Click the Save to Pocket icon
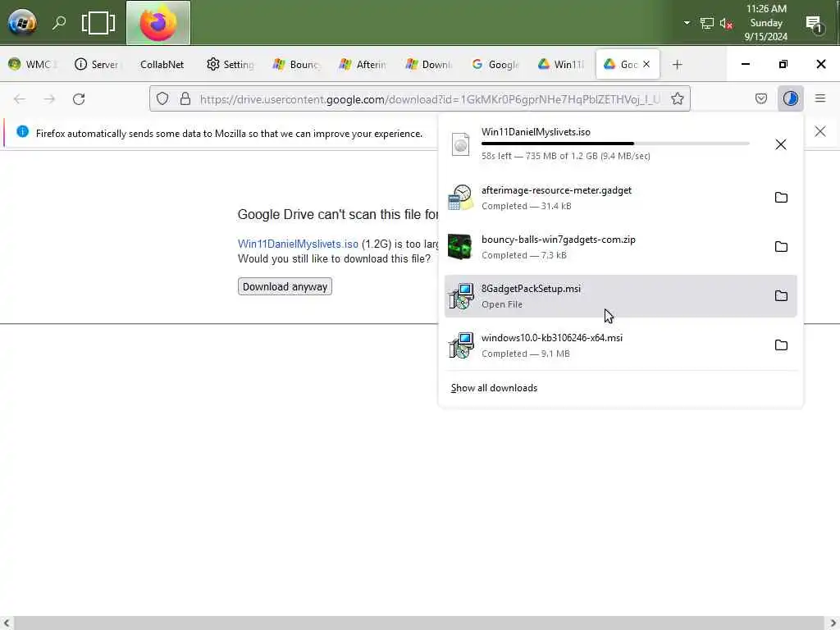 pyautogui.click(x=760, y=98)
